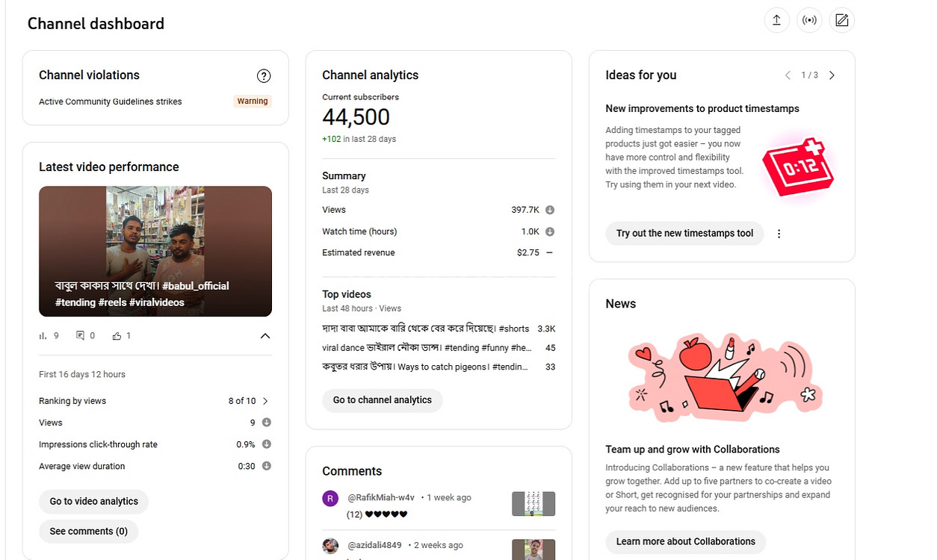Click the upload videos icon
Screen dimensions: 937x560
click(x=776, y=20)
